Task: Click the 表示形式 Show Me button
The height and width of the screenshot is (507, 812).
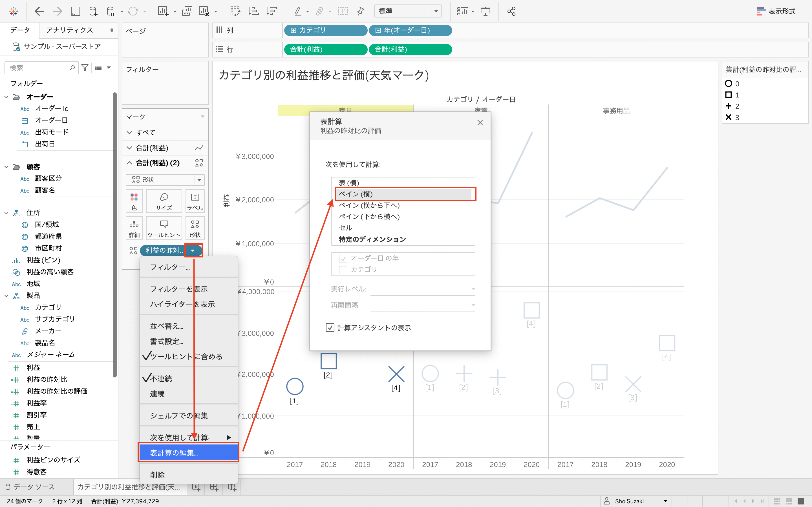Action: [x=776, y=11]
